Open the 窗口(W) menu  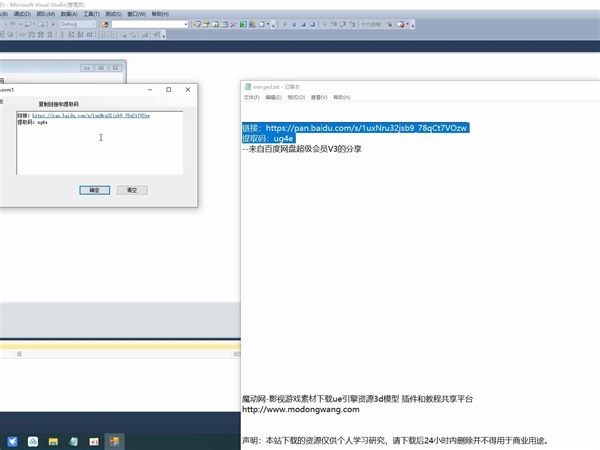point(137,14)
